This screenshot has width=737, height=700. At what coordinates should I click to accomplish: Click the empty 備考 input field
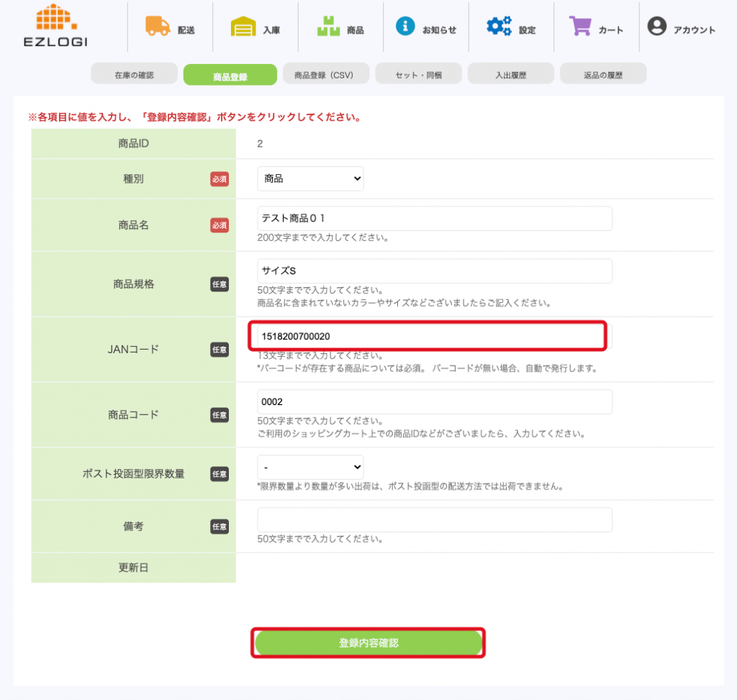(x=434, y=519)
